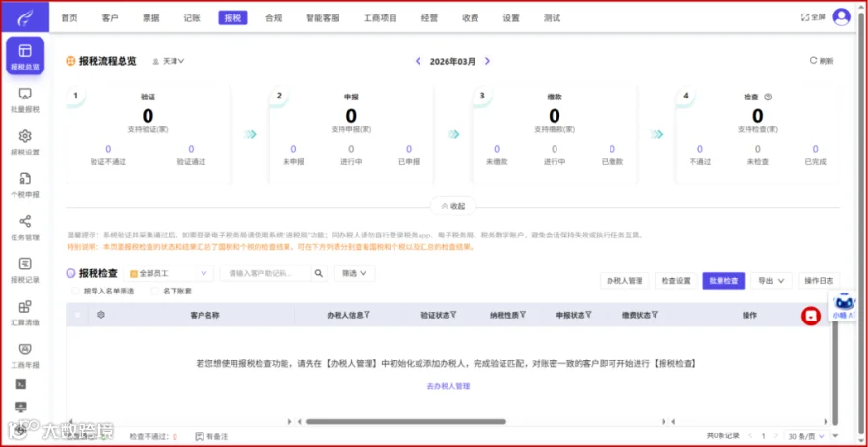
Task: Click the 批量检查 button
Action: [x=723, y=281]
